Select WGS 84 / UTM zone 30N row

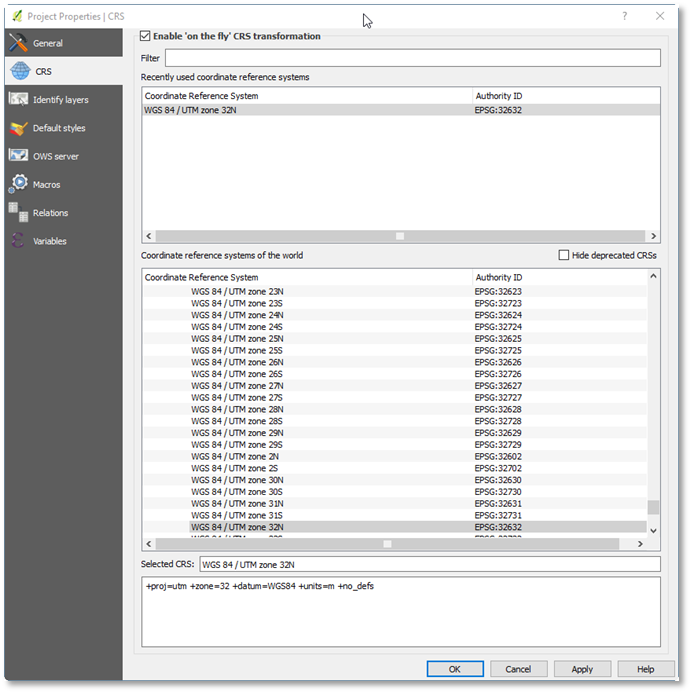point(237,480)
